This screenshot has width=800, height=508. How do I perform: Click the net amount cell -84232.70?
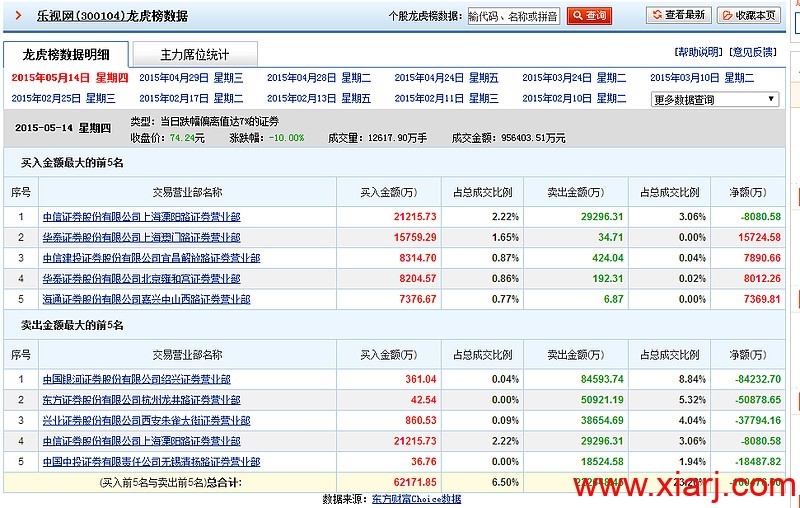(x=758, y=379)
